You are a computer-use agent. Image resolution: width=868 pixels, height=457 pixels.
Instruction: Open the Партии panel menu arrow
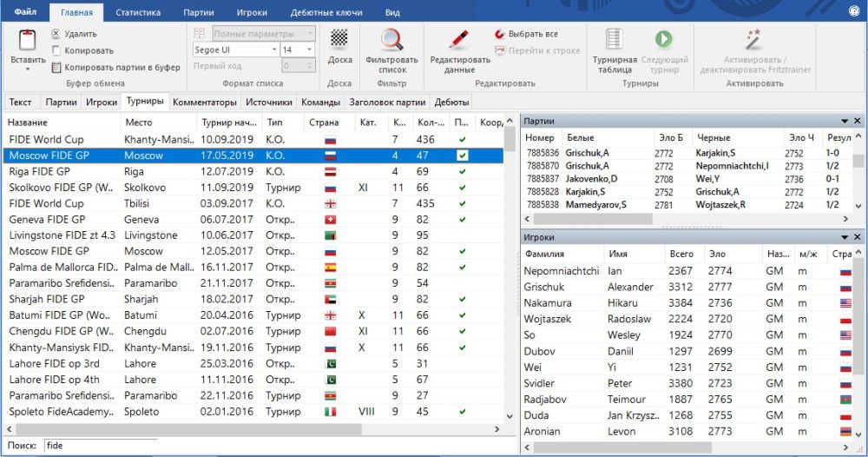coord(845,122)
